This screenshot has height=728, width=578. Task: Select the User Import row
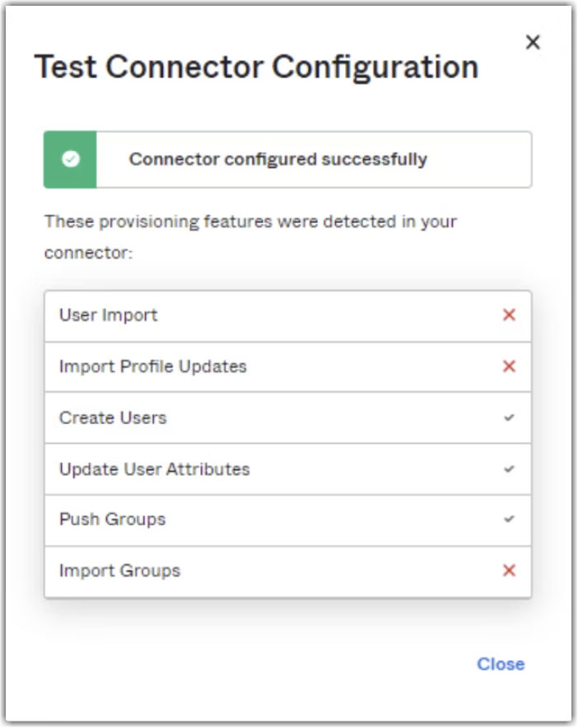pos(288,316)
